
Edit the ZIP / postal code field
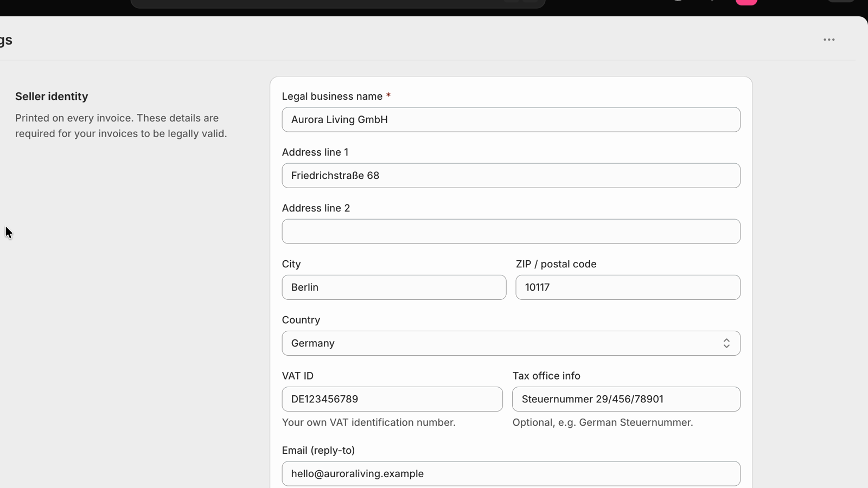628,287
